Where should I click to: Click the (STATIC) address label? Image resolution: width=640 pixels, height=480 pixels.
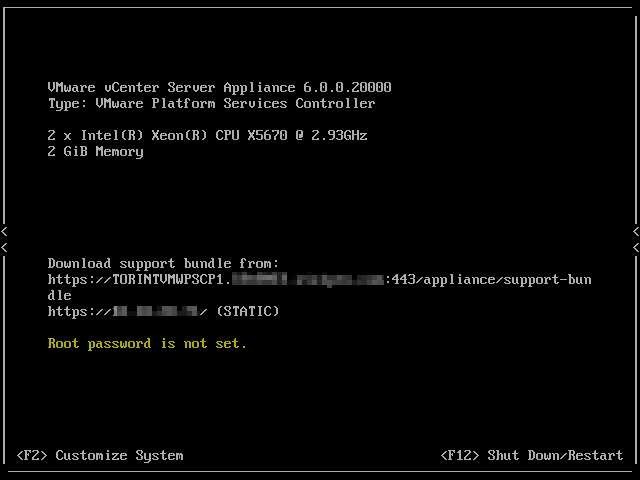[248, 311]
